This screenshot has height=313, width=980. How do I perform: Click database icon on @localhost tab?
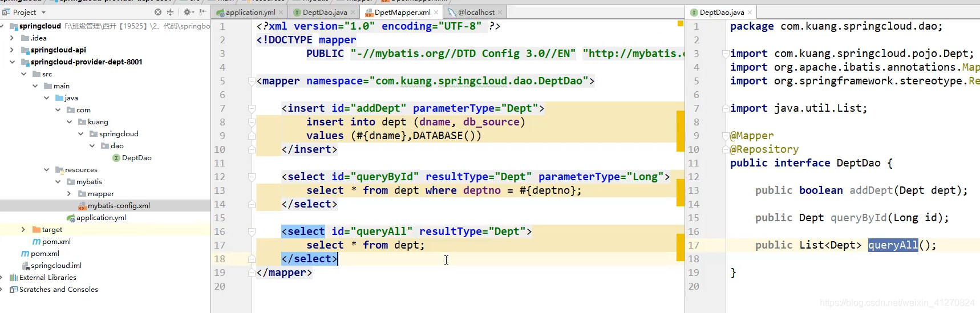(x=452, y=12)
